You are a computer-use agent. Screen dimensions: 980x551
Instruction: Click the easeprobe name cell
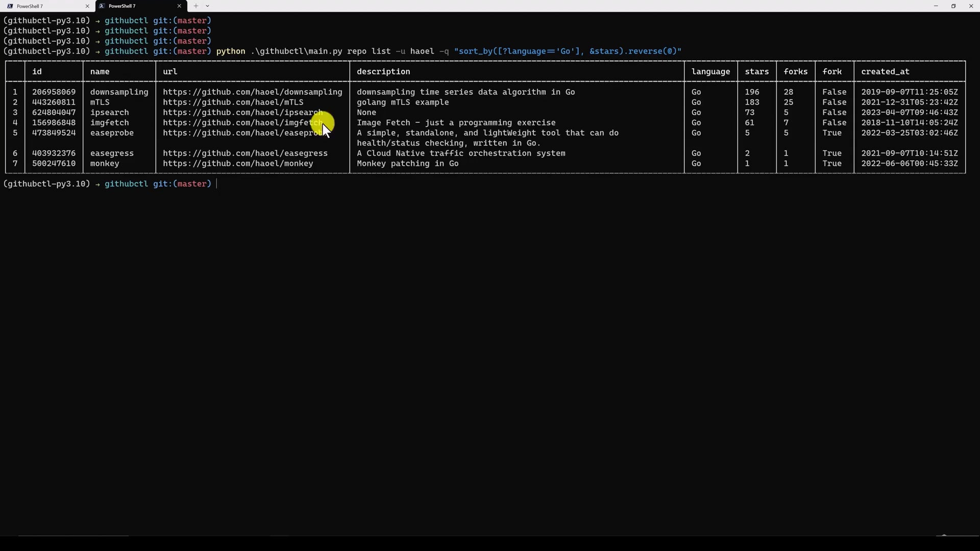(112, 133)
